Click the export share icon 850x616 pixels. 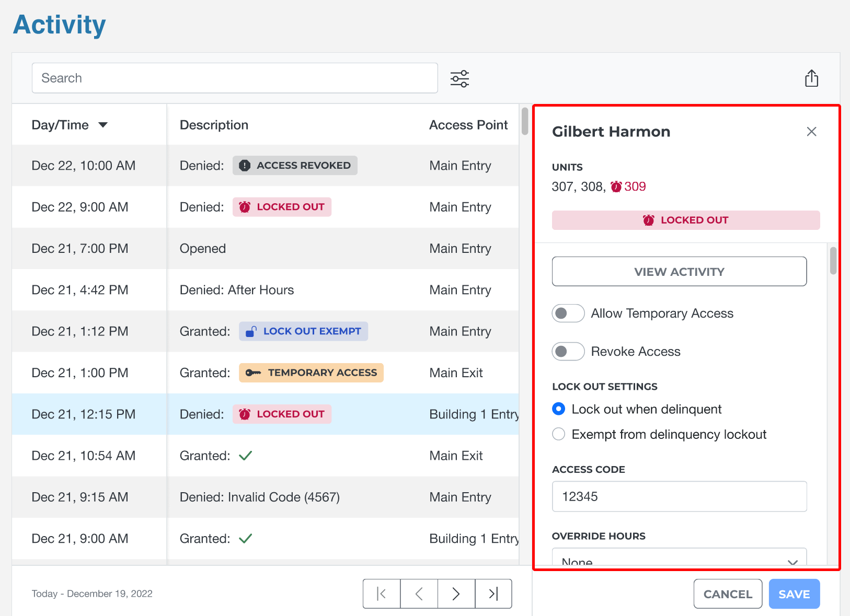(x=811, y=78)
